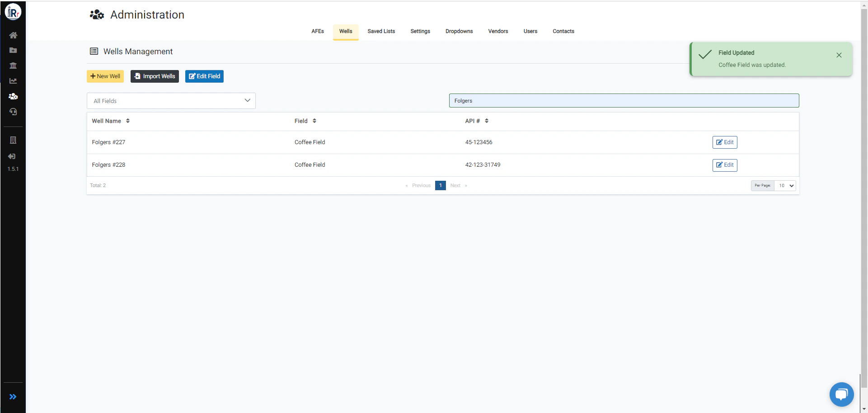868x413 pixels.
Task: Open the chat bubble widget
Action: coord(841,394)
